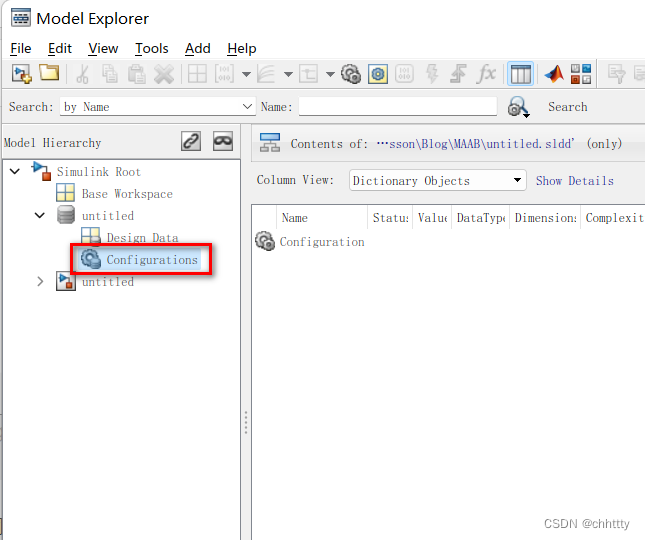Click the Add Data Type toolbar icon
Image resolution: width=645 pixels, height=540 pixels.
click(308, 74)
